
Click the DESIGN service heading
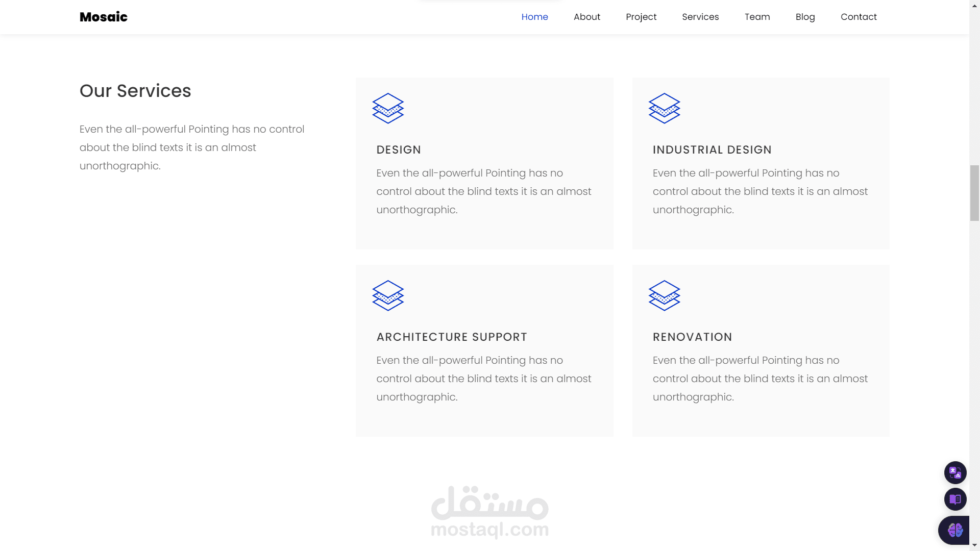click(x=399, y=150)
